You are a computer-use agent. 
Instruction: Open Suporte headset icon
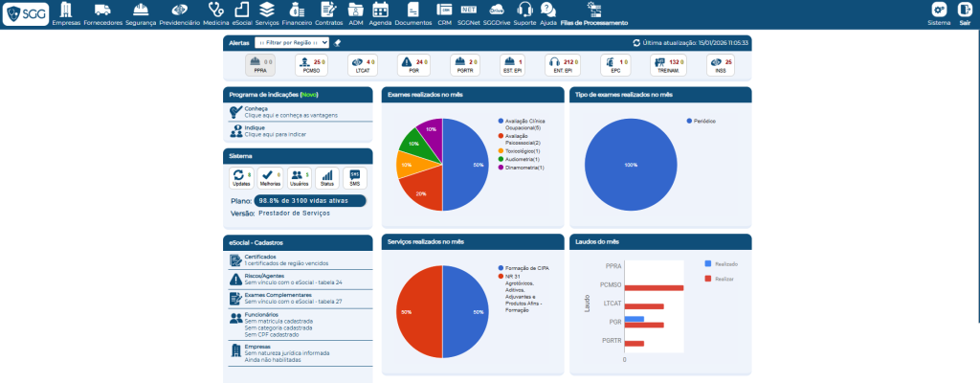pyautogui.click(x=524, y=11)
